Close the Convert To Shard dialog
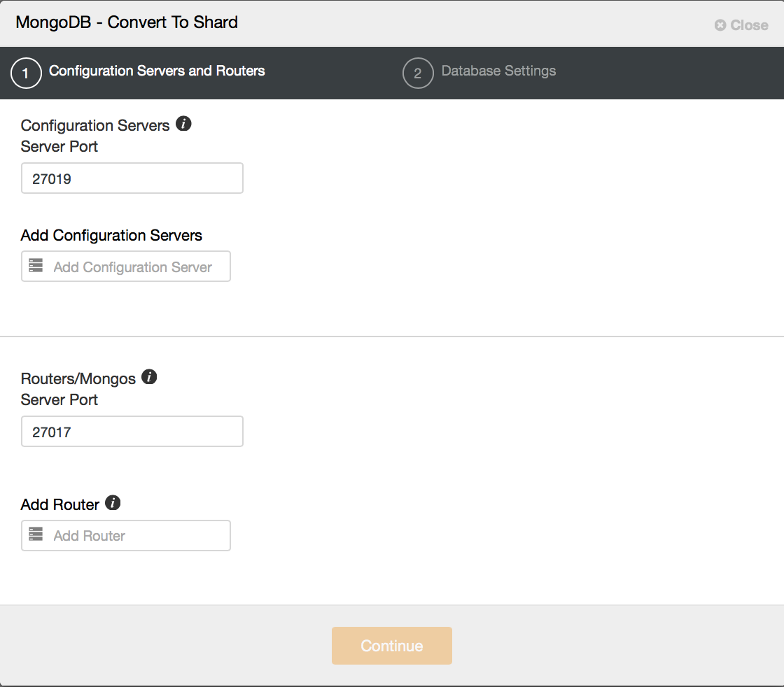 tap(741, 25)
